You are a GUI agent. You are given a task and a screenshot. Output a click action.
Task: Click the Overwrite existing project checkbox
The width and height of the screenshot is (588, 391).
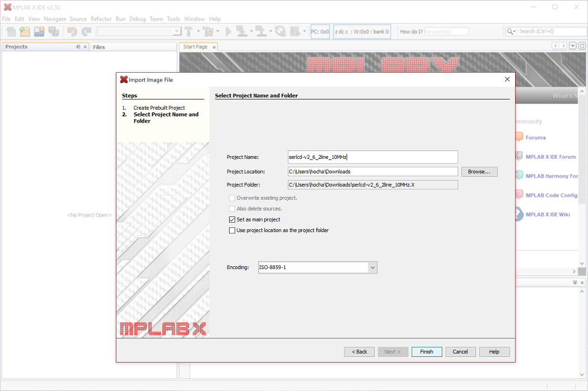tap(232, 198)
